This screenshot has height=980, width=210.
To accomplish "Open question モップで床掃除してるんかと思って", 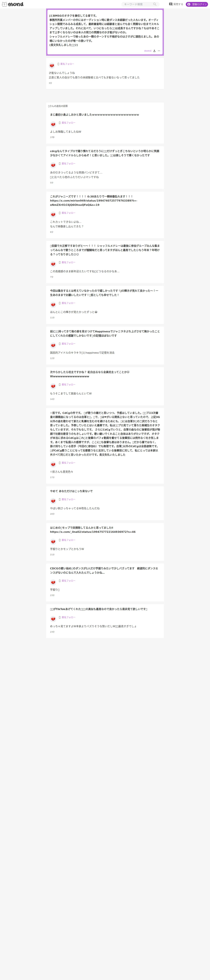I will tap(93, 530).
